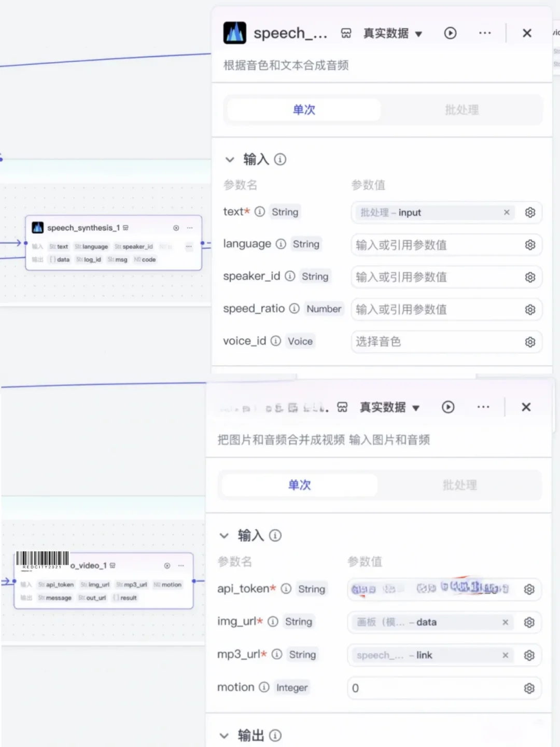The height and width of the screenshot is (747, 560).
Task: Select the 单次 tab in the video panel
Action: (x=299, y=485)
